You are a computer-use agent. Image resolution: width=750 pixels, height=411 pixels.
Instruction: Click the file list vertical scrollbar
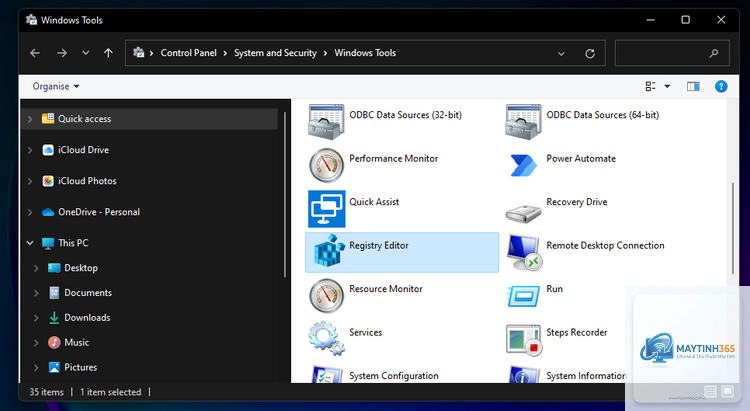(732, 228)
